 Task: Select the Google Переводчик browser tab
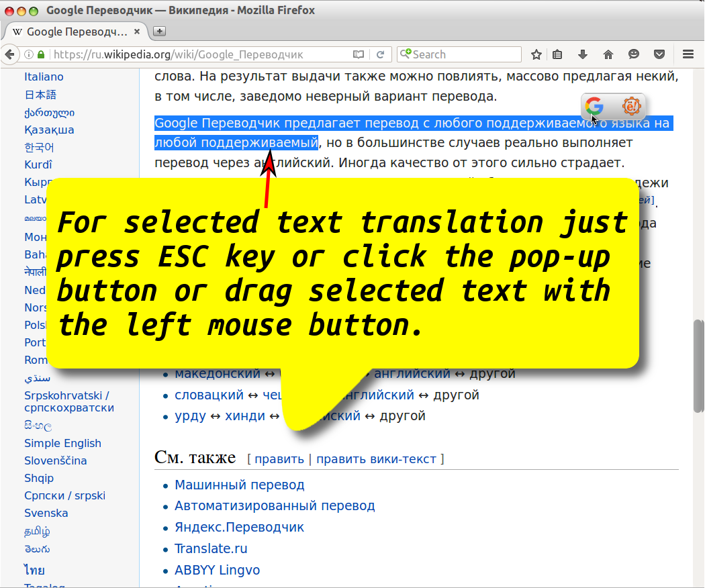(77, 32)
